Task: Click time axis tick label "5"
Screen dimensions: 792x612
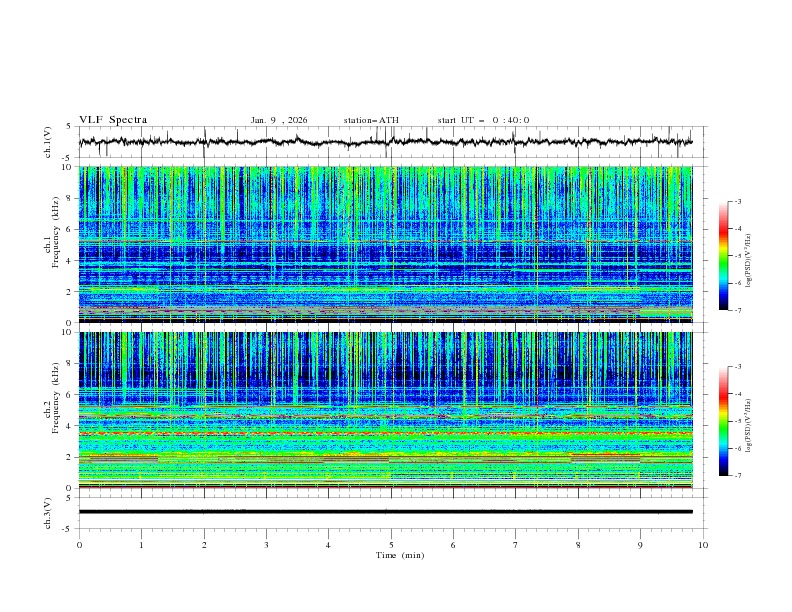Action: click(391, 545)
